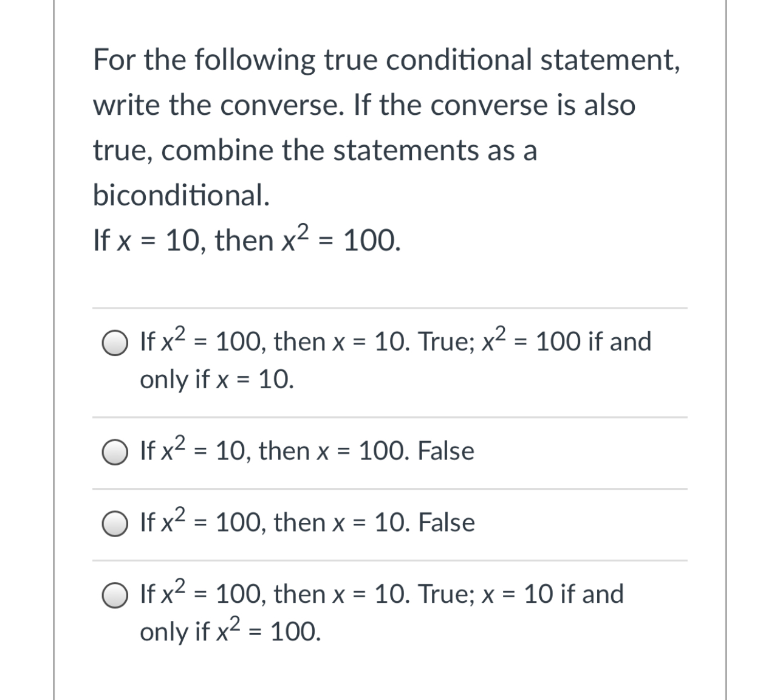Click the phrase 'only if x = 10' in option one
This screenshot has width=780, height=700.
[216, 380]
